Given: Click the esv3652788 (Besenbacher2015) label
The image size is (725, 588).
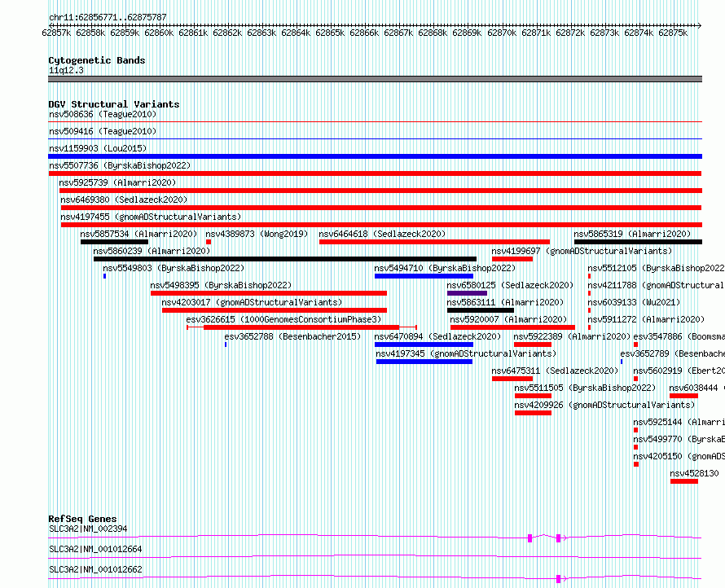Looking at the screenshot, I should [292, 336].
